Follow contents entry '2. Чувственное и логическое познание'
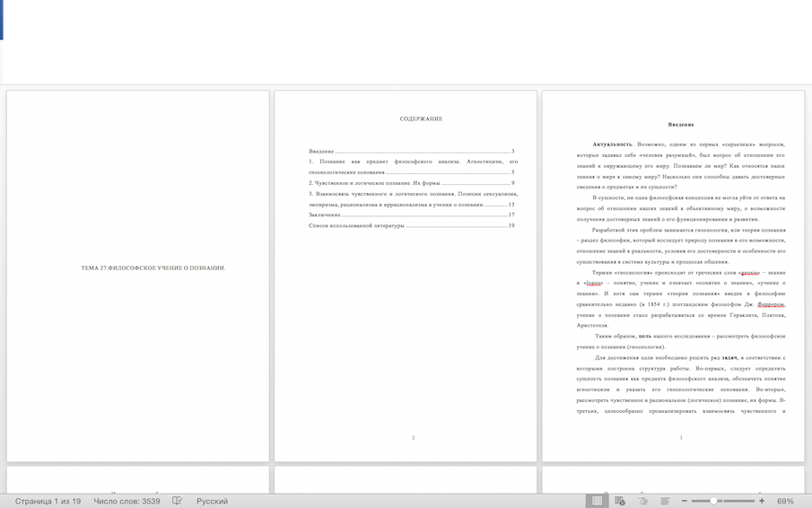The height and width of the screenshot is (508, 812). [x=411, y=183]
